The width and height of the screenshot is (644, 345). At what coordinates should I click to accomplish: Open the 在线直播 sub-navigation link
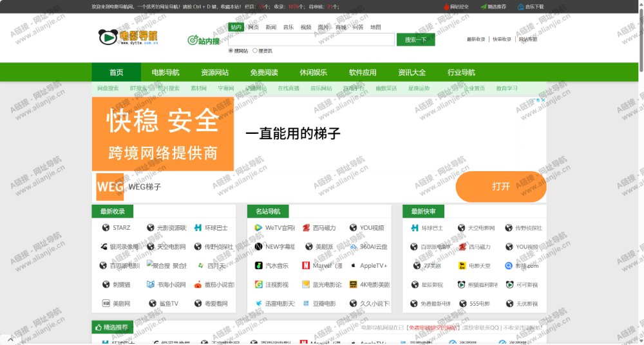point(289,88)
